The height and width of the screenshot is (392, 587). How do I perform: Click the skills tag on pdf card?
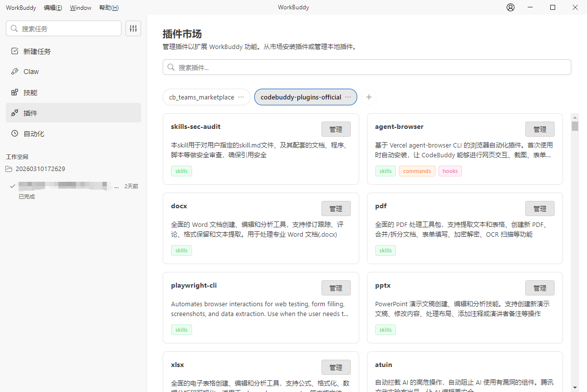tap(386, 250)
